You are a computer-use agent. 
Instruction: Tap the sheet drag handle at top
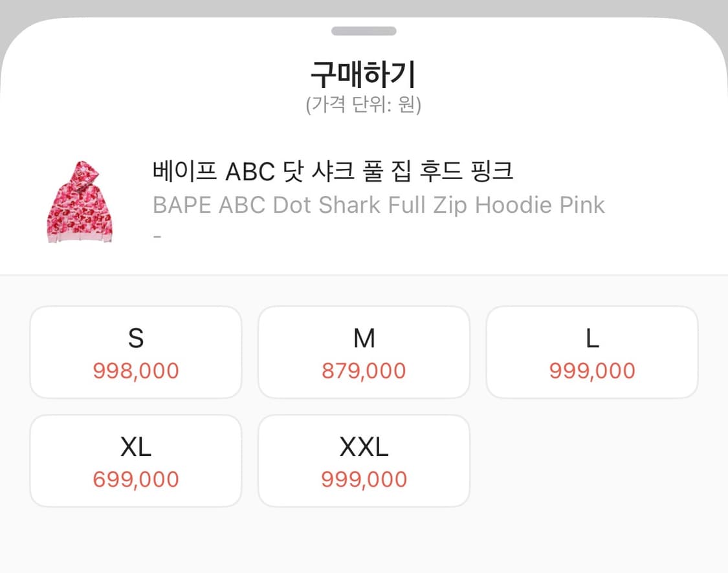[364, 30]
